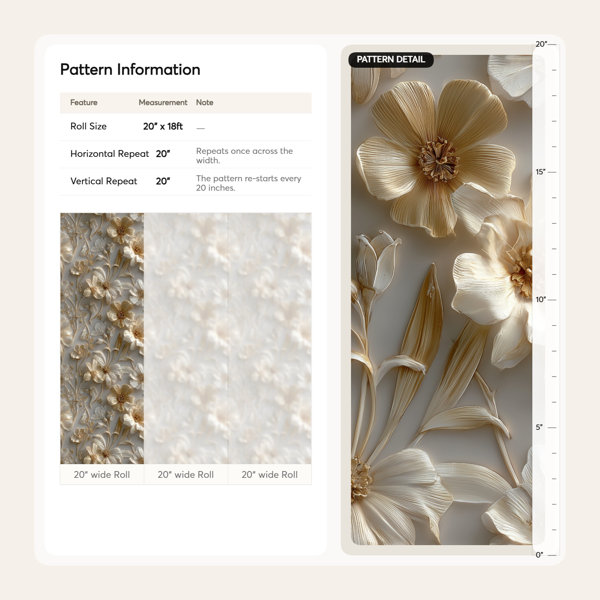Screen dimensions: 600x600
Task: Click the 5" mark on the ruler
Action: point(539,427)
